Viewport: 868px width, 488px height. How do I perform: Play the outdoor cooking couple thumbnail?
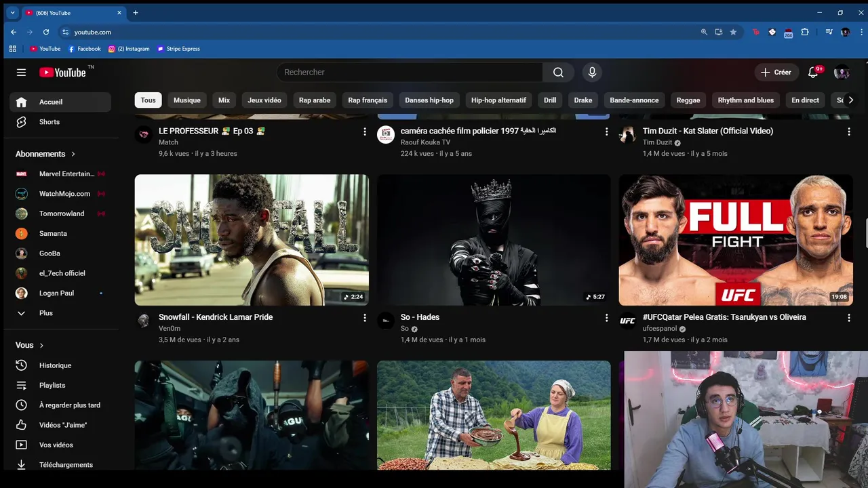tap(494, 415)
